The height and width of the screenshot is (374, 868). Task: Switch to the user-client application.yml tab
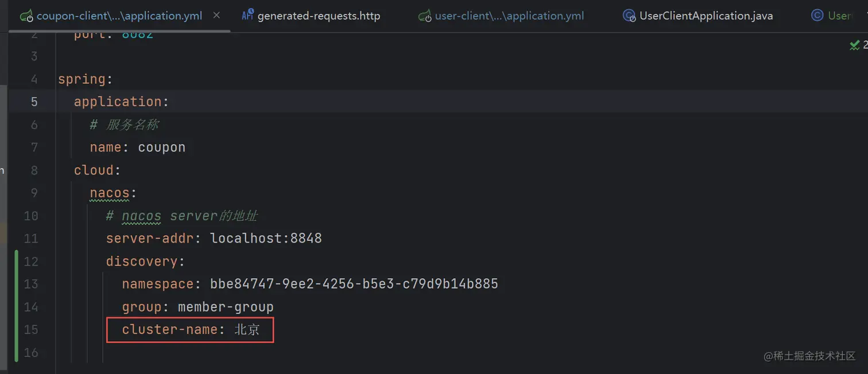509,16
